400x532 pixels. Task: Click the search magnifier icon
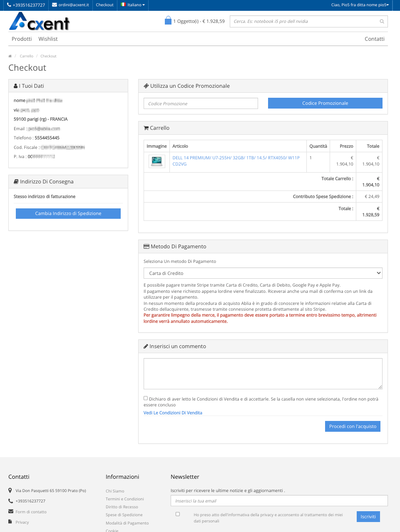382,22
